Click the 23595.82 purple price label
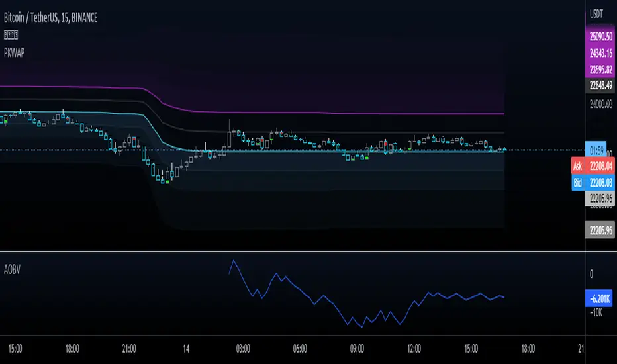 [600, 69]
